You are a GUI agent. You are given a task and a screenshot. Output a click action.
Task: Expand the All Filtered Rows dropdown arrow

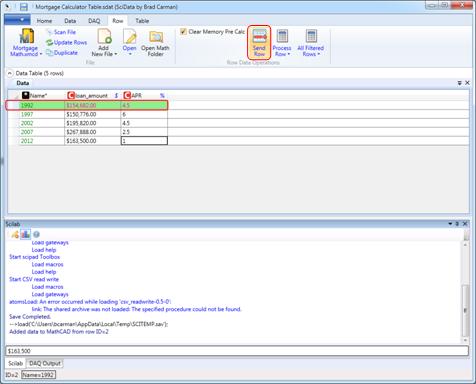(319, 54)
